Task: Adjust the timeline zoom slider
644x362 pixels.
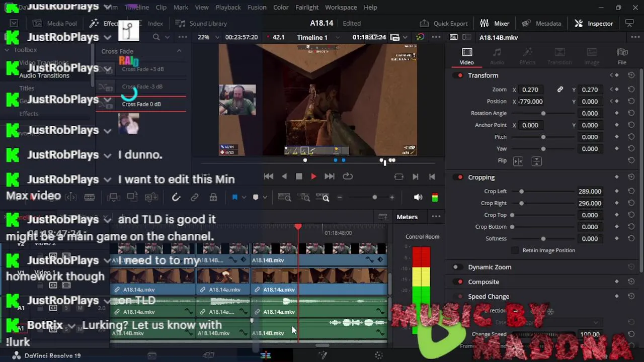Action: coord(374,198)
